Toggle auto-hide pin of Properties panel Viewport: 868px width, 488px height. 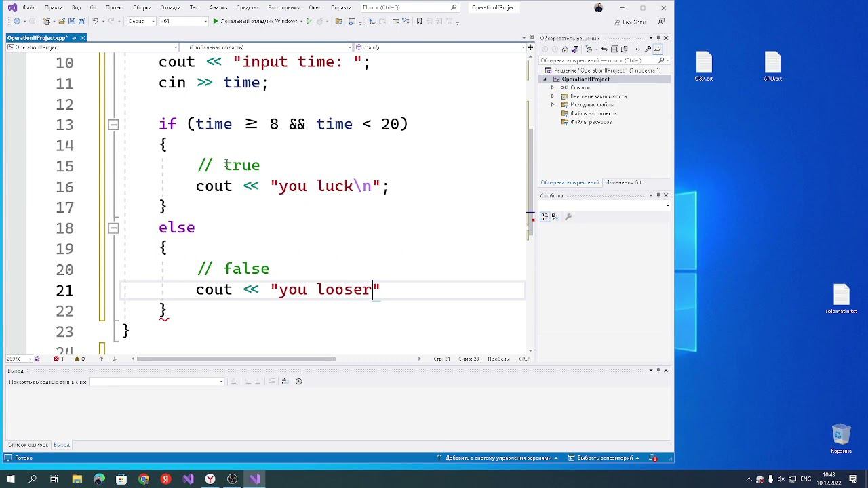[658, 195]
